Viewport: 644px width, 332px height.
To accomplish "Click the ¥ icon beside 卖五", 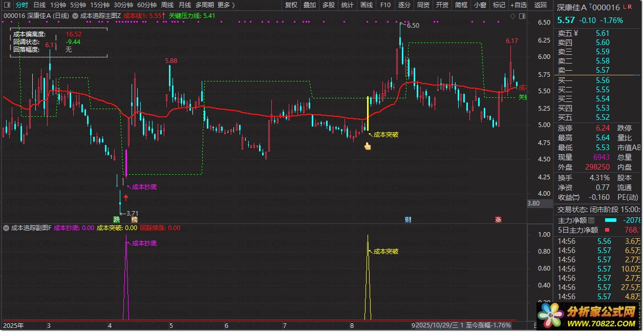I will coord(575,33).
